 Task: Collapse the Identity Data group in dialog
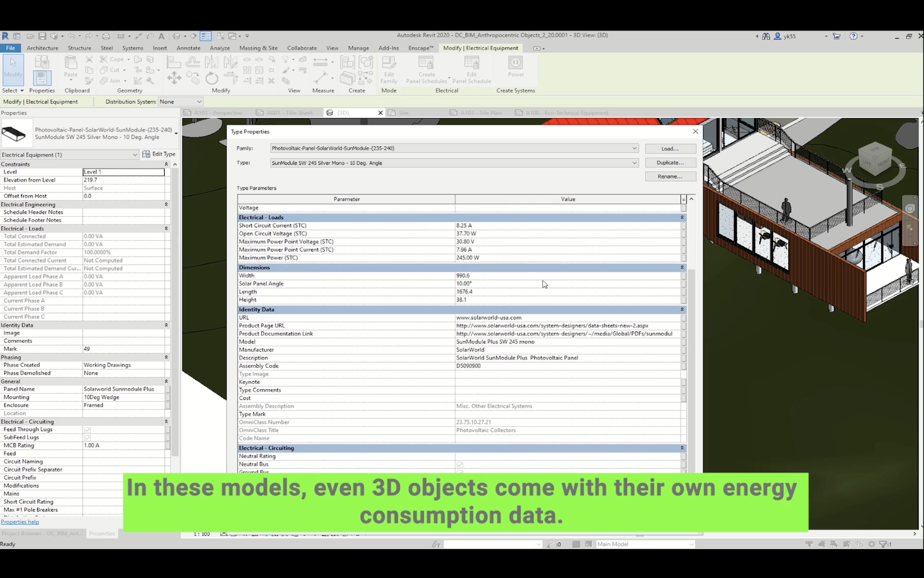point(682,310)
